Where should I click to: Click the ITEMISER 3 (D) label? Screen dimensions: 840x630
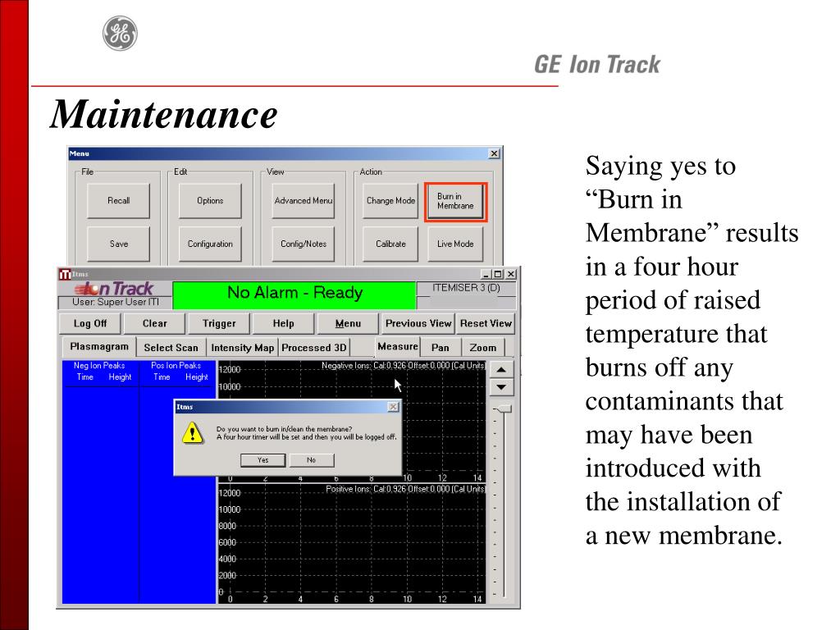coord(466,288)
